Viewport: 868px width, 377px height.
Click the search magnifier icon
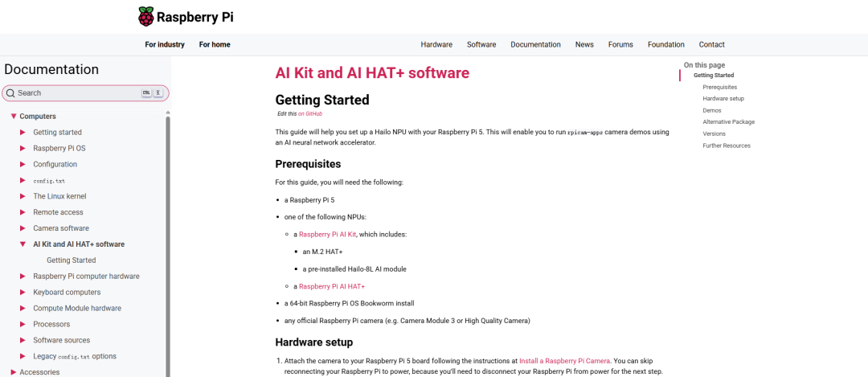pos(10,93)
